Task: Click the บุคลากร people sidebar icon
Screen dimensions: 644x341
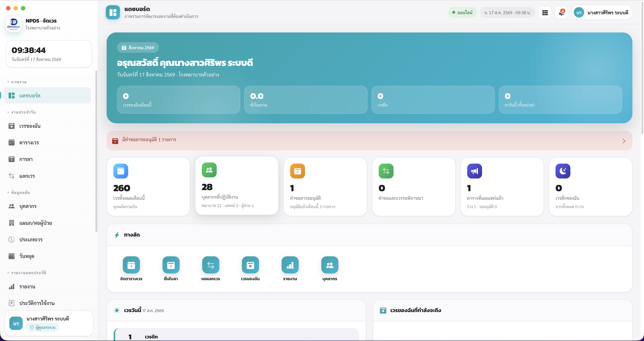Action: (12, 206)
